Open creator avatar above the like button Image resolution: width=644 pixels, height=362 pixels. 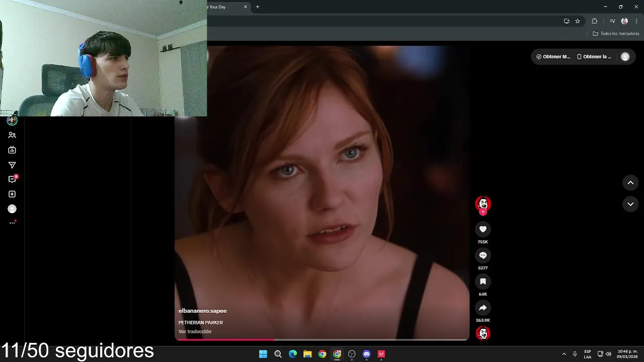(482, 203)
